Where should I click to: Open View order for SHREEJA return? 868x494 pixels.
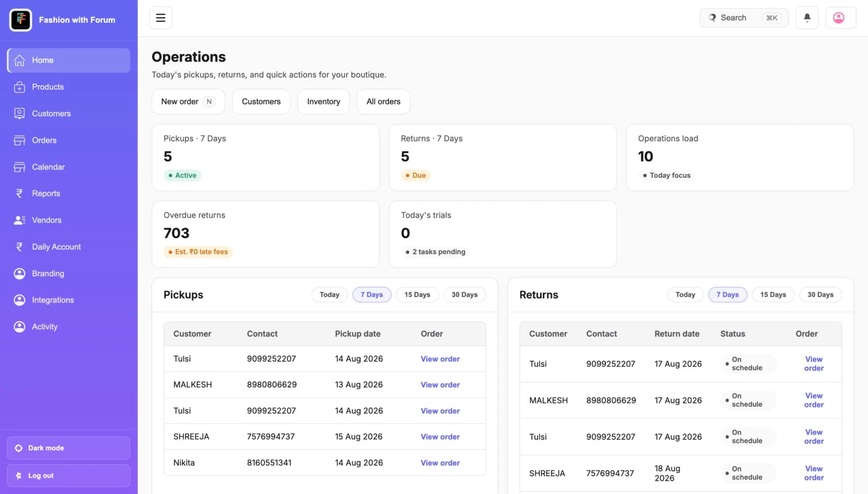[x=814, y=473]
